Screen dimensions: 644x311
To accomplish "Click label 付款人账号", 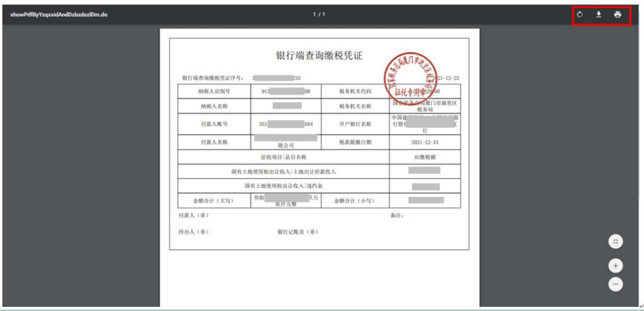I will tap(213, 125).
